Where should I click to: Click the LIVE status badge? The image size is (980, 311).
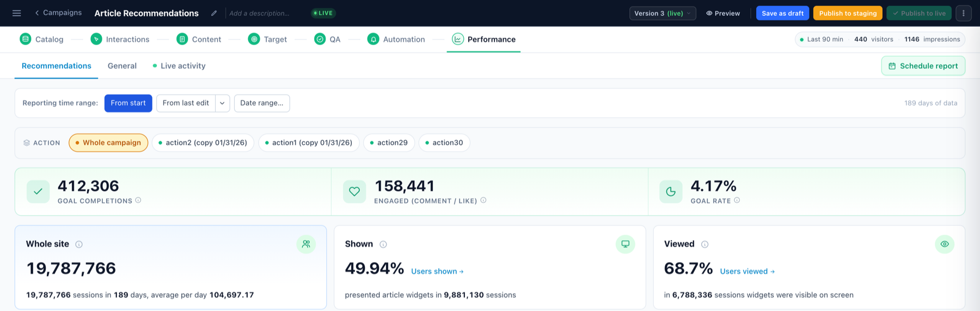pos(323,13)
